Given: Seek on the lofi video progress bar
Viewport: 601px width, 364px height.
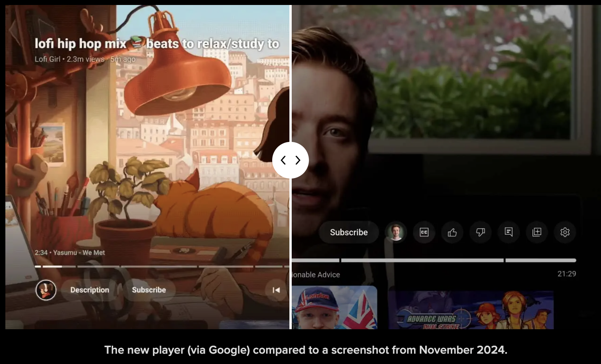Looking at the screenshot, I should coord(161,266).
